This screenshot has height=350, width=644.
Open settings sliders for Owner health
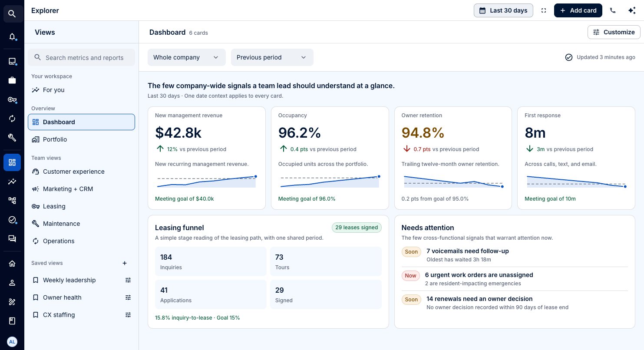[128, 297]
